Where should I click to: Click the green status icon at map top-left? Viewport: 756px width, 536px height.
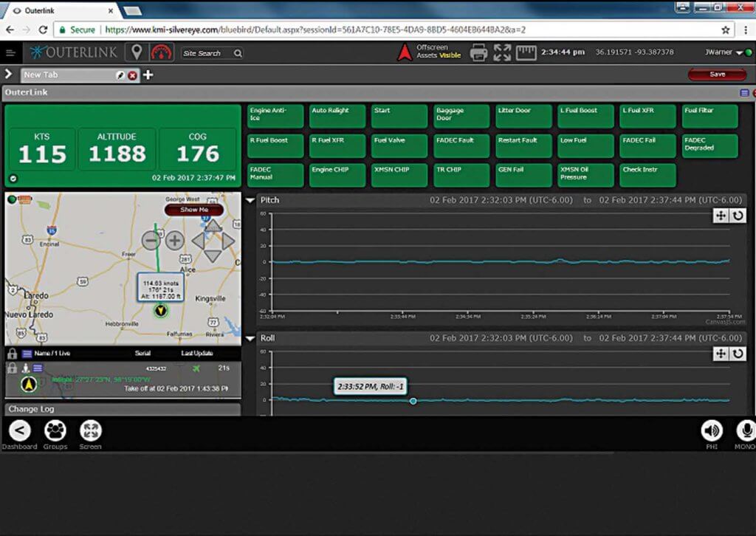12,199
